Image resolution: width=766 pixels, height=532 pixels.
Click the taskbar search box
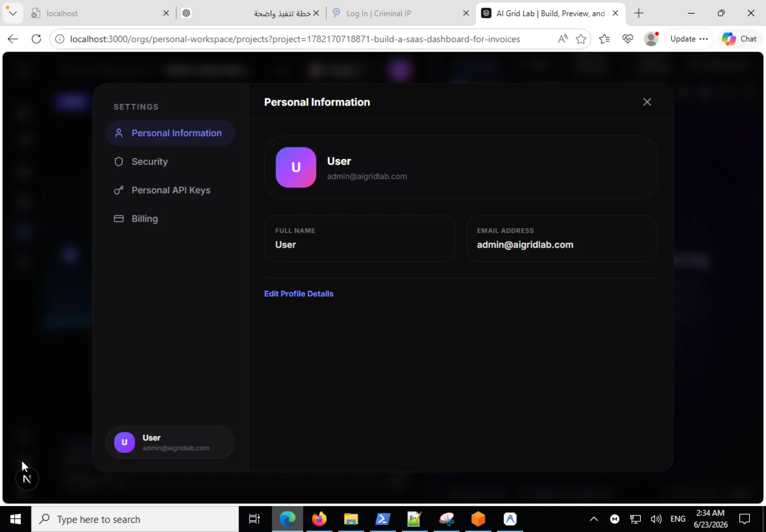(x=135, y=519)
